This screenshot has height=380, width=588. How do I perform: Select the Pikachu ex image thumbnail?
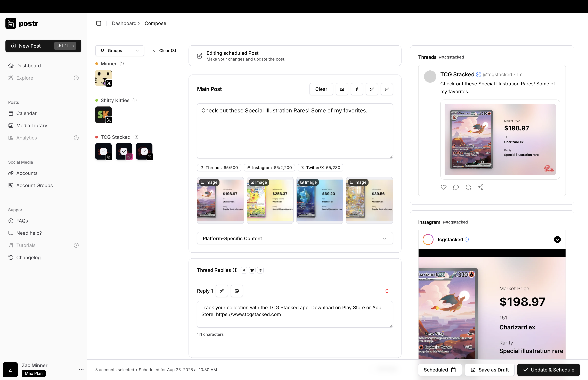270,200
